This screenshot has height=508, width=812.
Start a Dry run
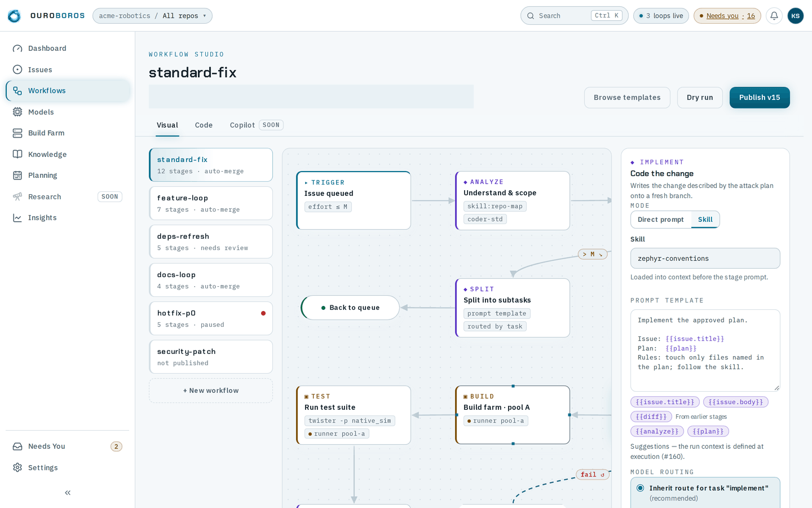pyautogui.click(x=700, y=98)
